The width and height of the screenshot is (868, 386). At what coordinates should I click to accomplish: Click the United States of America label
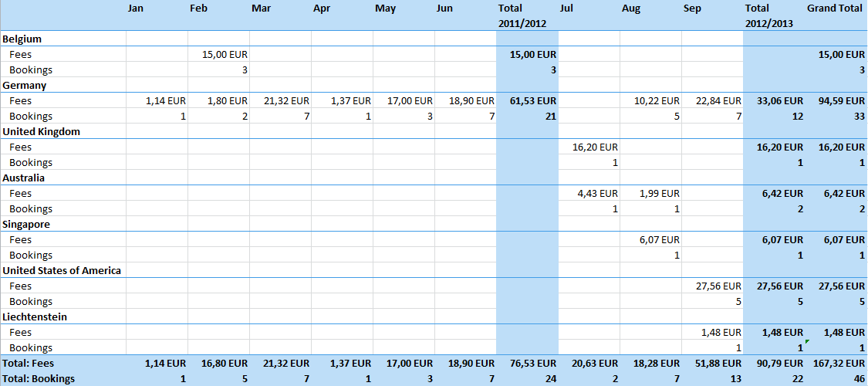pos(62,270)
